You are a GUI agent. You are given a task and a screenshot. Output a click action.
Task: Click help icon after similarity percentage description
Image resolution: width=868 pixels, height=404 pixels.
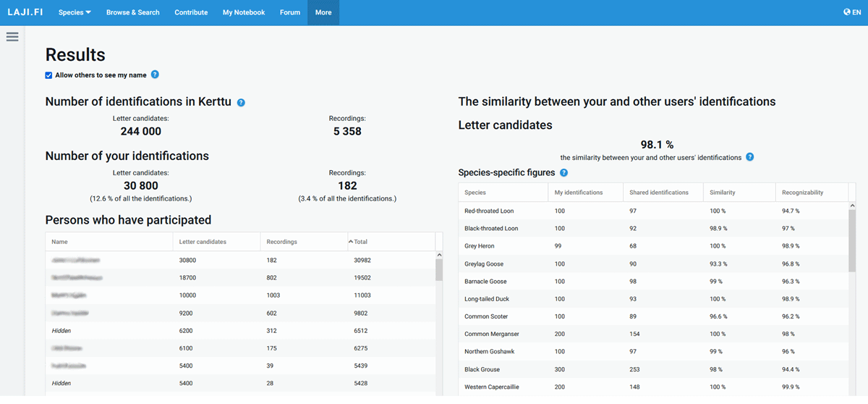pos(750,157)
